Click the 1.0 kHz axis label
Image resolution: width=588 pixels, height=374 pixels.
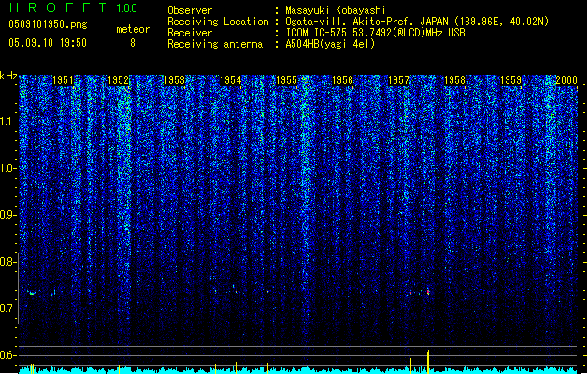click(x=7, y=168)
